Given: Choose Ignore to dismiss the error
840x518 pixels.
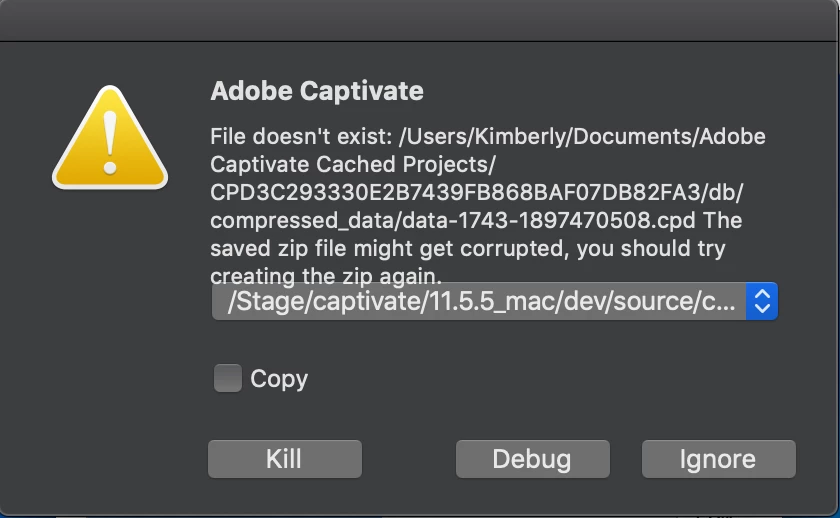Looking at the screenshot, I should [x=718, y=459].
